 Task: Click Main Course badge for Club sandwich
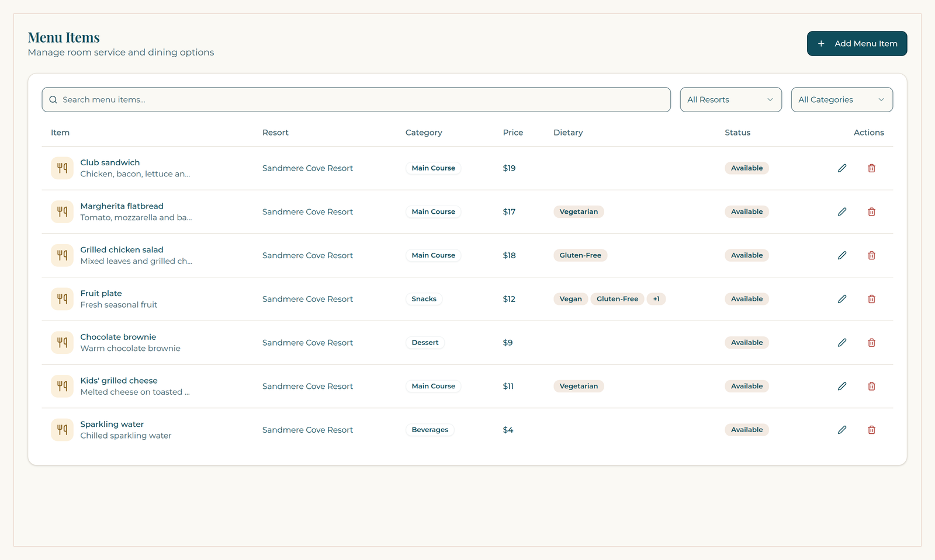pos(433,168)
